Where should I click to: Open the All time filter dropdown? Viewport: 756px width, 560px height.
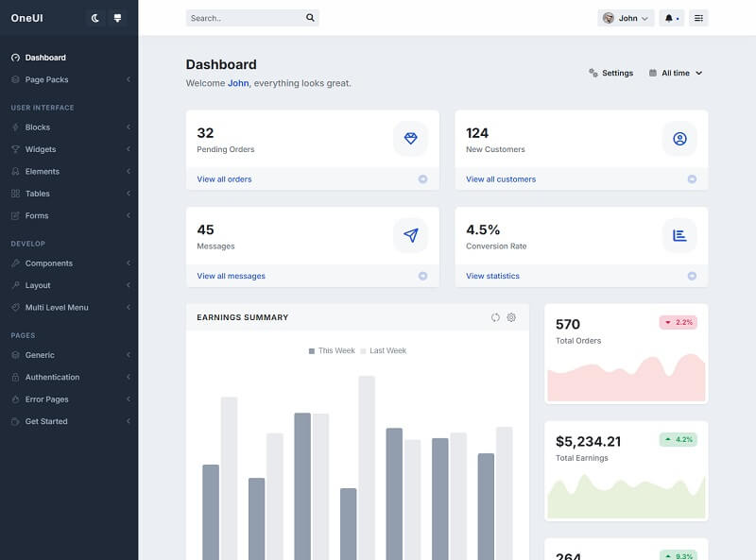[x=676, y=72]
